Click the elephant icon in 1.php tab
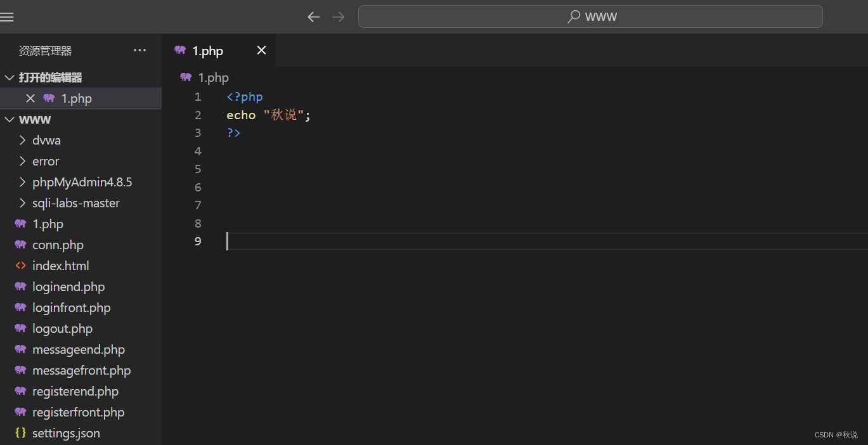The height and width of the screenshot is (445, 868). click(180, 50)
